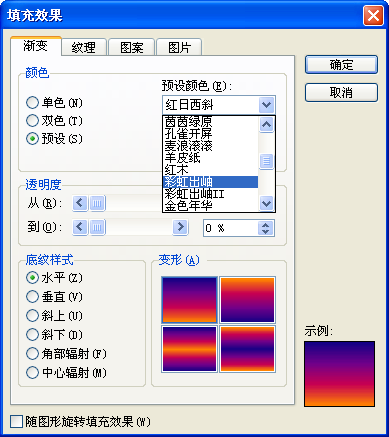Select 斜上 shading style
The width and height of the screenshot is (389, 437).
(x=54, y=315)
